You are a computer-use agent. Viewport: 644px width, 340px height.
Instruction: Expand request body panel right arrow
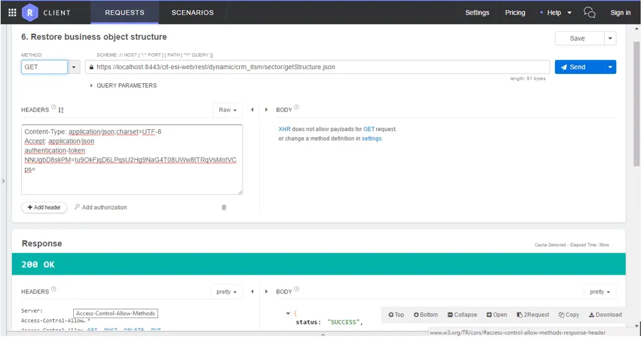[x=267, y=110]
